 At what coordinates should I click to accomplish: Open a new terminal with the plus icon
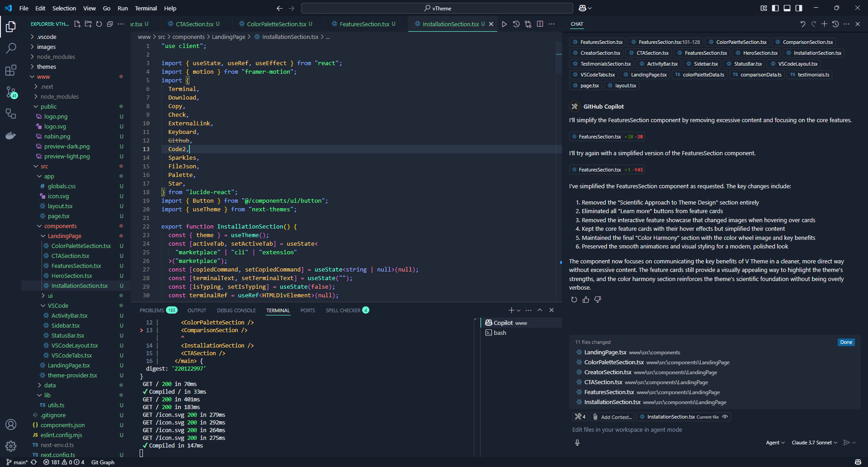pyautogui.click(x=510, y=310)
